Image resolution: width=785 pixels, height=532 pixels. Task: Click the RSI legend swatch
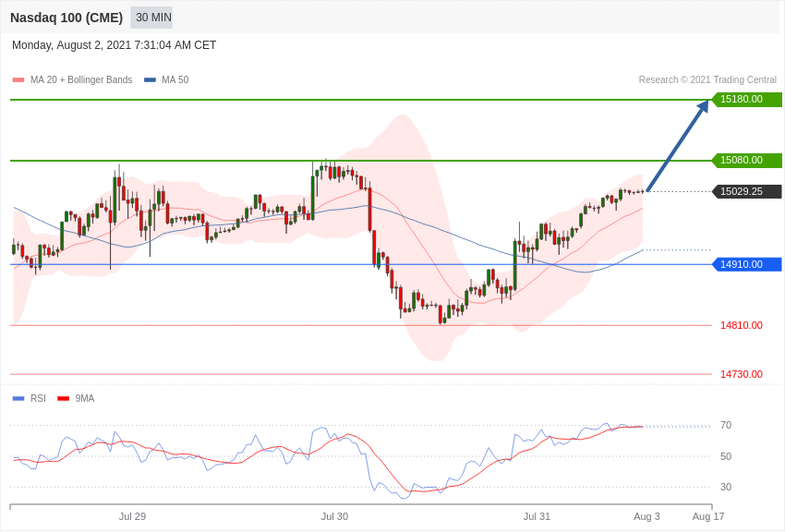(18, 399)
